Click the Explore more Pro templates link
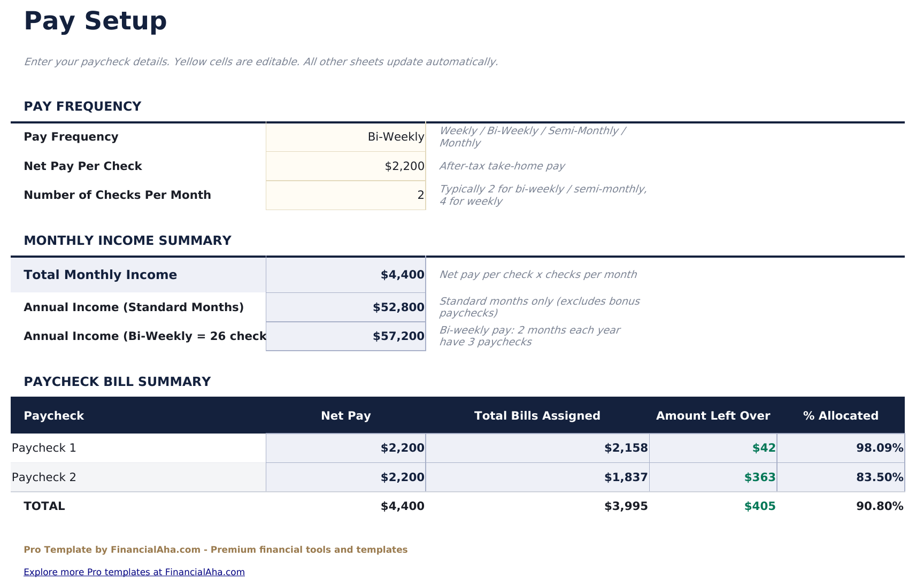Image resolution: width=916 pixels, height=588 pixels. 134,571
